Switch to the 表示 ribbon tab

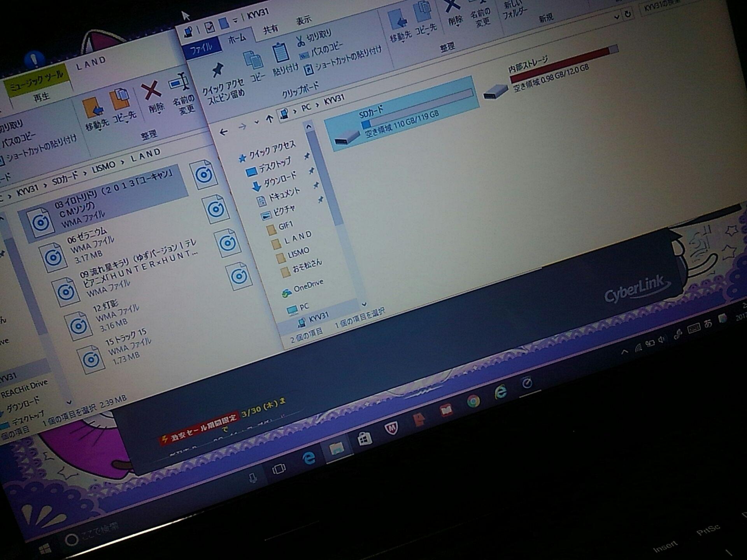tap(303, 20)
